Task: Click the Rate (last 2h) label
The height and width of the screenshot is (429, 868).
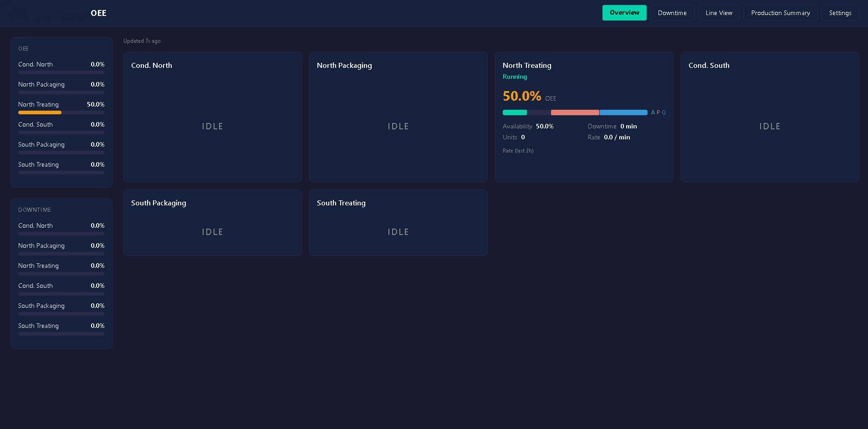Action: [x=518, y=151]
